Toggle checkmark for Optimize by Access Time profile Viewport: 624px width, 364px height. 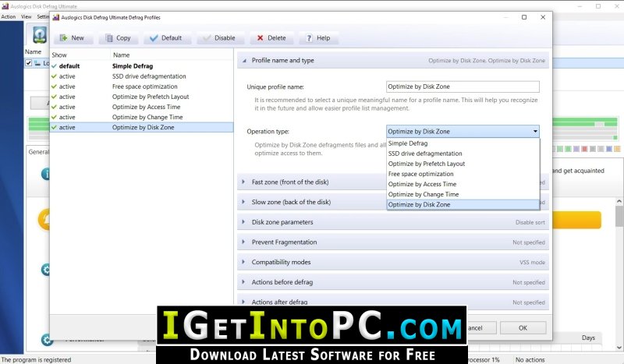(54, 107)
